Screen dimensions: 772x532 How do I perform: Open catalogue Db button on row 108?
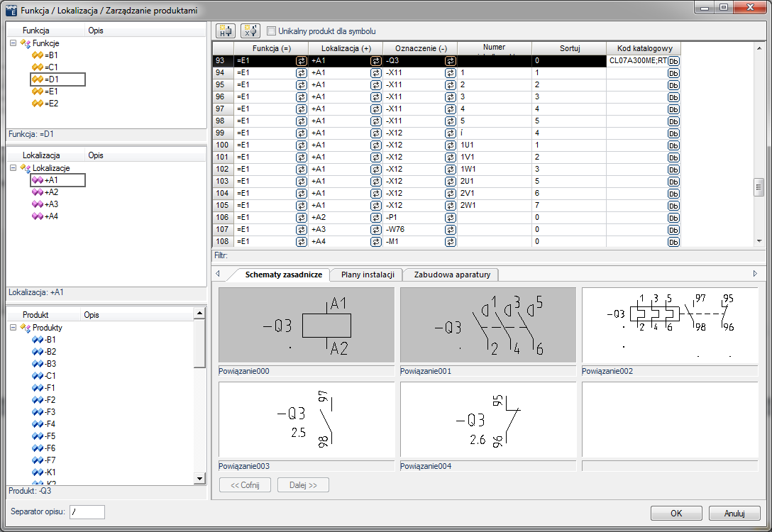(x=673, y=242)
